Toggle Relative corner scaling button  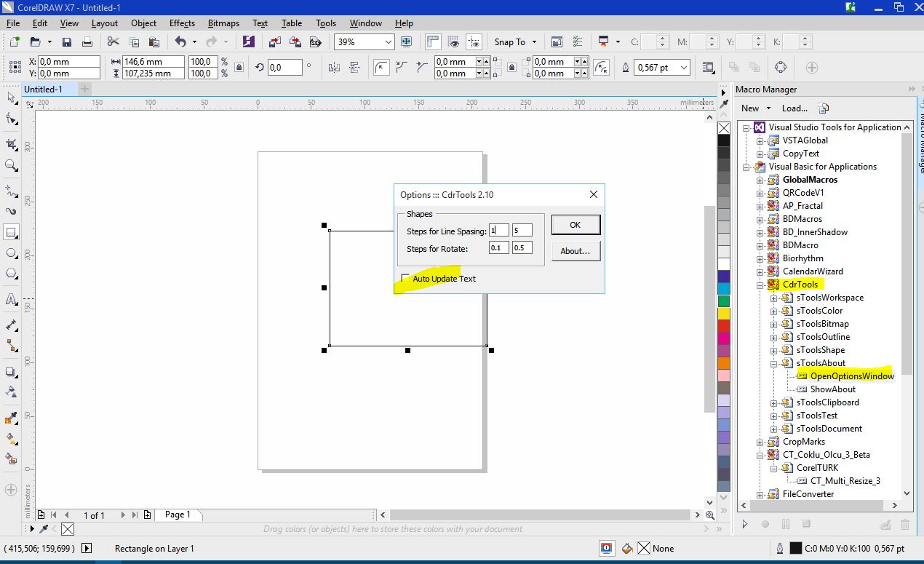tap(602, 68)
